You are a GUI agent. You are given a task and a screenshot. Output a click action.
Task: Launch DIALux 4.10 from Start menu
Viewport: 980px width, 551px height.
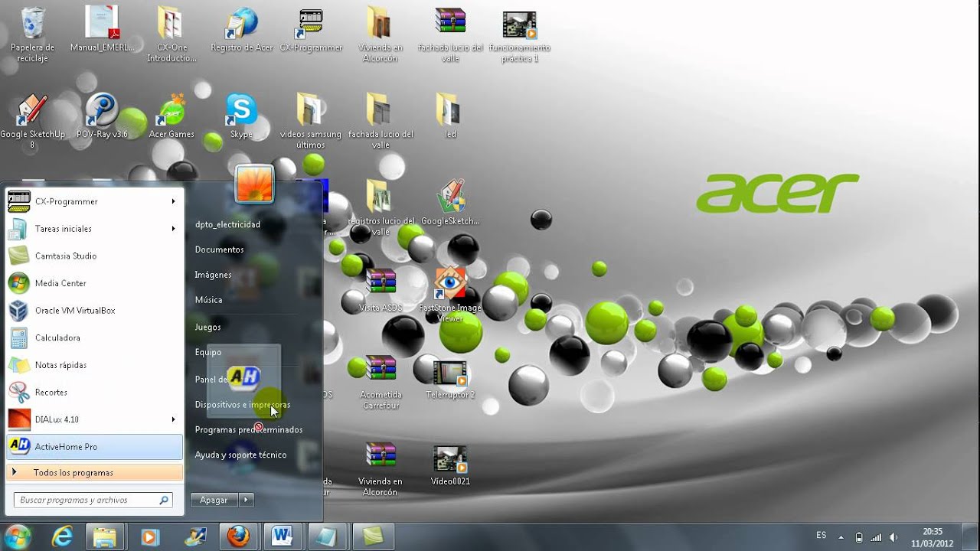tap(95, 419)
